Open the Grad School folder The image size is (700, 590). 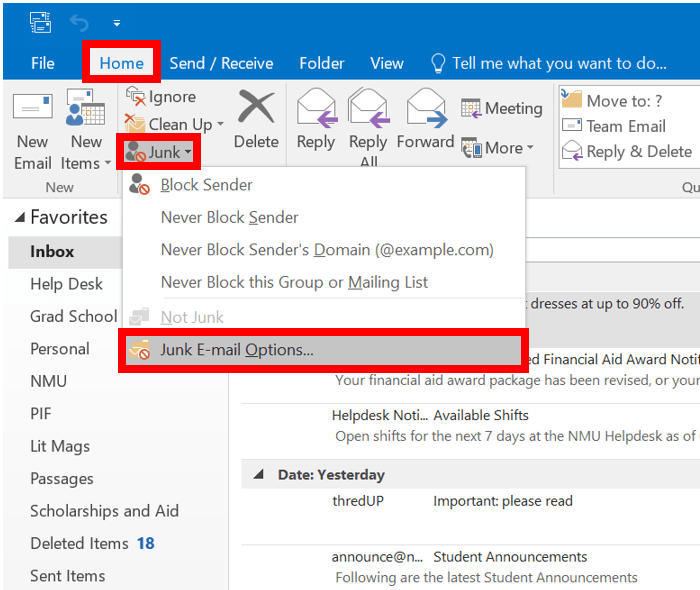coord(74,316)
